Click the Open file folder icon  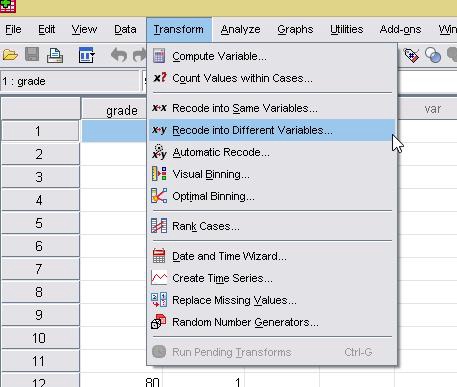pos(10,55)
